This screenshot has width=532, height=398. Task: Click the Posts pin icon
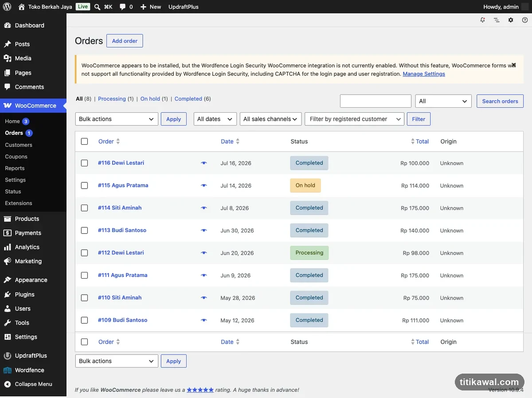coord(8,44)
